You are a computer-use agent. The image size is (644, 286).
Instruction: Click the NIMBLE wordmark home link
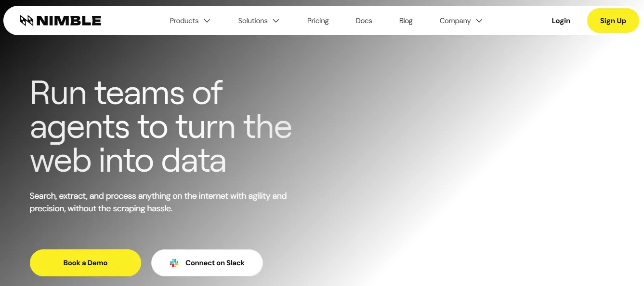[69, 21]
